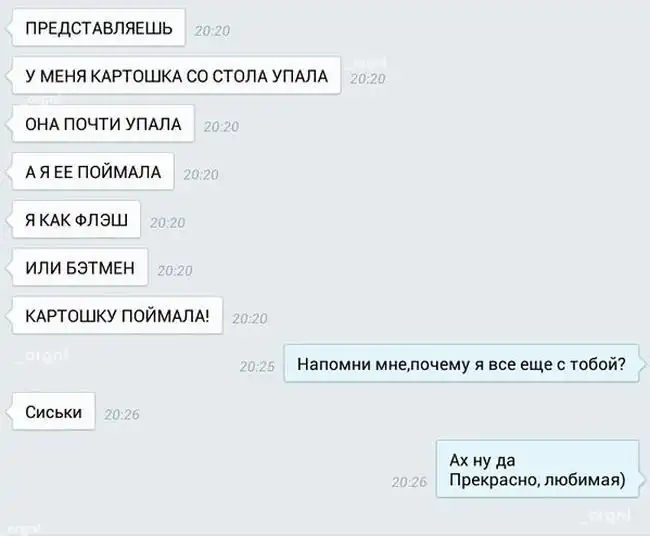Select the Сиськи message bubble
Screen dimensions: 650x536
(x=53, y=412)
